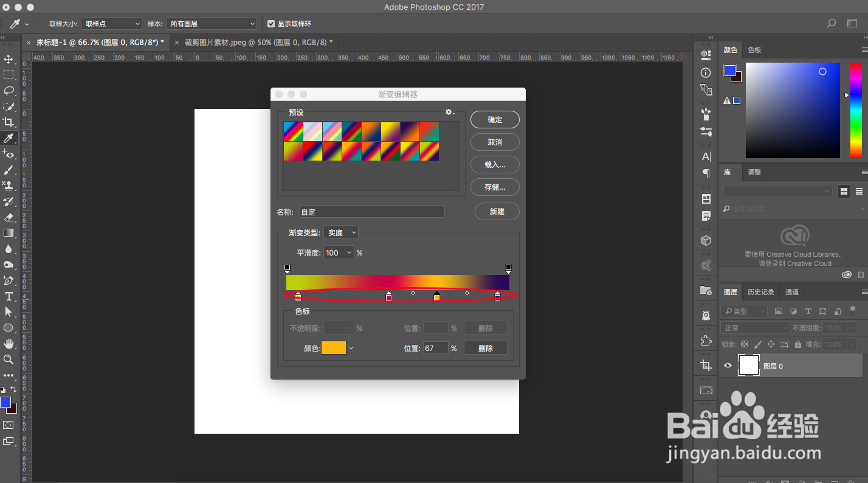
Task: Change screen mode from the toolbar
Action: pos(9,440)
